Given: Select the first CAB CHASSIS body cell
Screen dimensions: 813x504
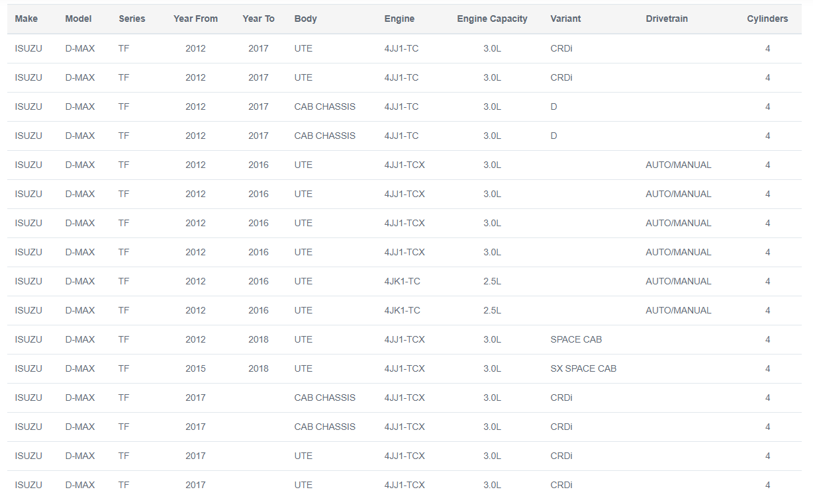Looking at the screenshot, I should click(324, 106).
